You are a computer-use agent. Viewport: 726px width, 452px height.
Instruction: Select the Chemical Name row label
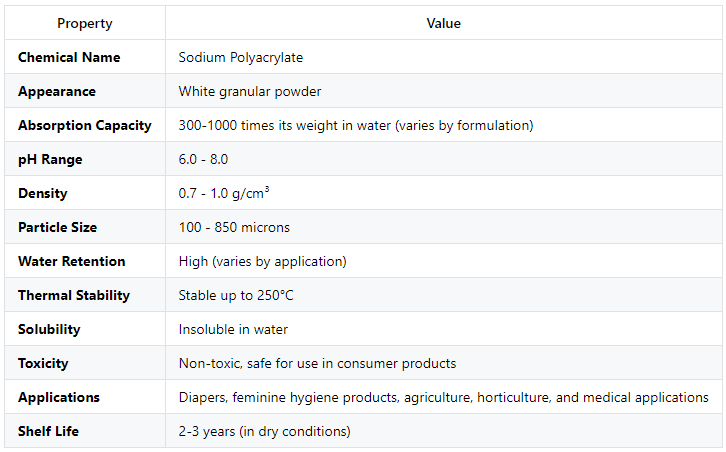pos(69,57)
